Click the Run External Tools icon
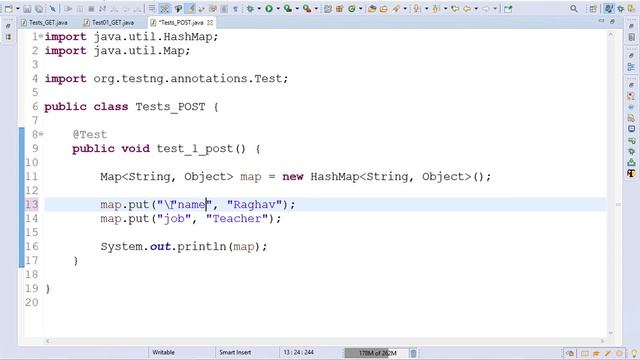The image size is (640, 360). click(x=307, y=9)
